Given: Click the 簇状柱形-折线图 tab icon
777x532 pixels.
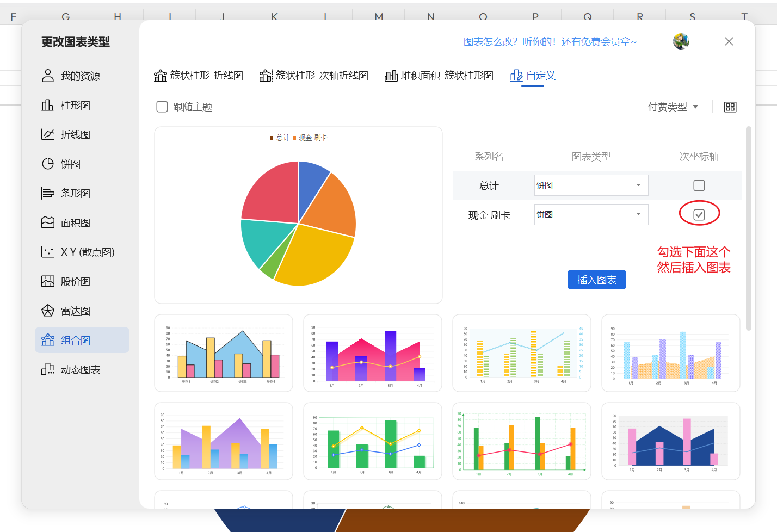Looking at the screenshot, I should coord(161,76).
